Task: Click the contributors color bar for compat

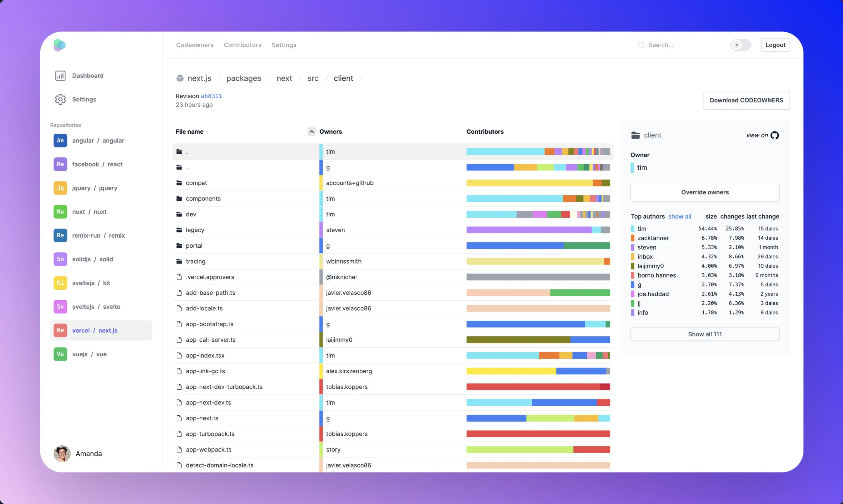Action: coord(538,183)
